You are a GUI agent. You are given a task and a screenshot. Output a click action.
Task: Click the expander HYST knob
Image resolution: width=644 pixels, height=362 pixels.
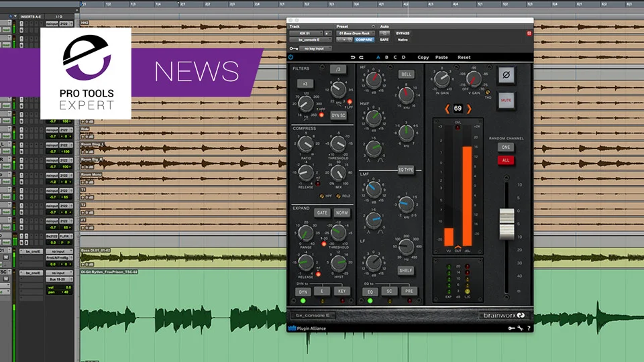338,263
